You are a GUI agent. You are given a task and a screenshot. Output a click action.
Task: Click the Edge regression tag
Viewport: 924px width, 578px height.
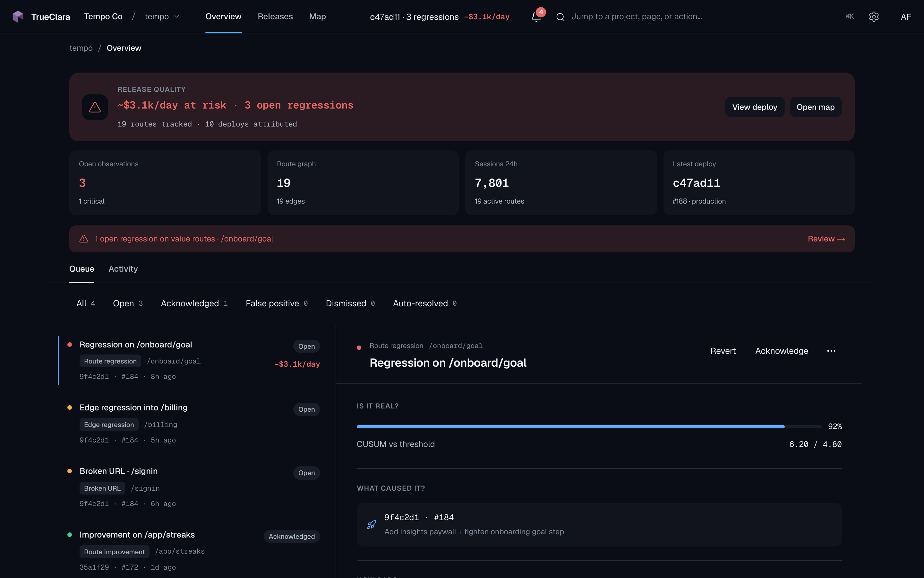coord(109,425)
